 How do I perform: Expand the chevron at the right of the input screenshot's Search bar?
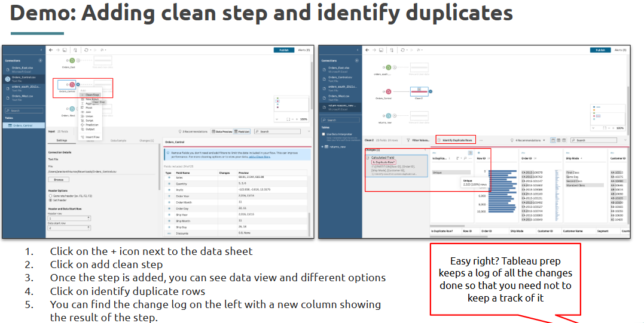click(309, 131)
